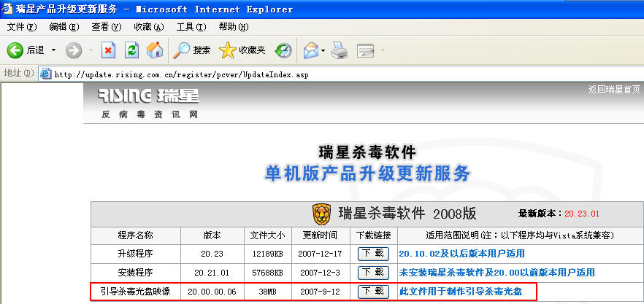Click the lion shield icon beside 2008版
644x304 pixels.
pos(322,214)
